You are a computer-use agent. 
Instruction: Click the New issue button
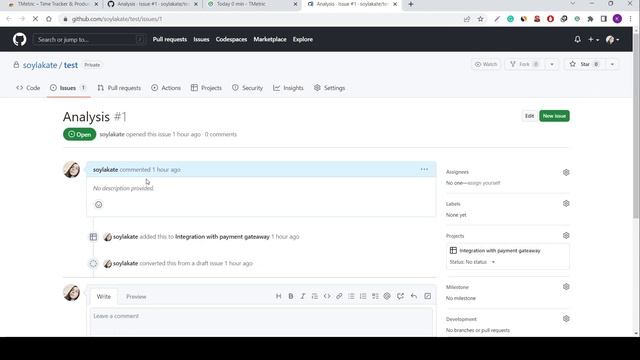[x=554, y=116]
